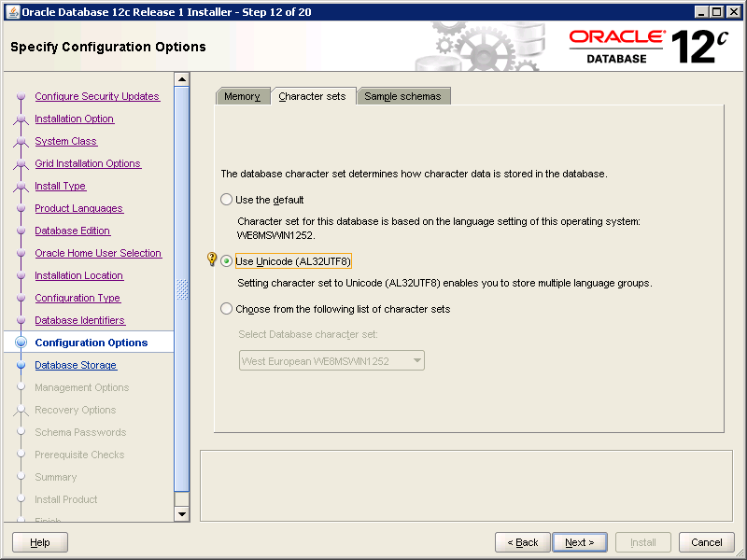
Task: Switch to the Memory tab
Action: (242, 96)
